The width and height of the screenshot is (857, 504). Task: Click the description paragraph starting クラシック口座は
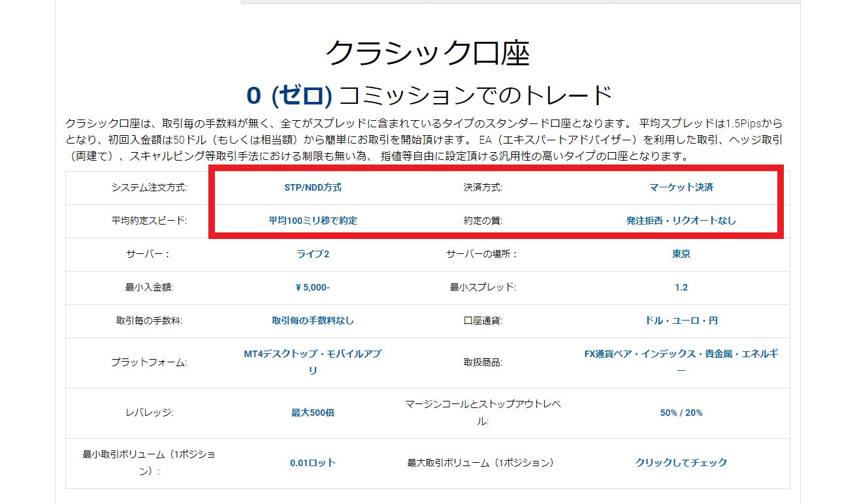[425, 140]
